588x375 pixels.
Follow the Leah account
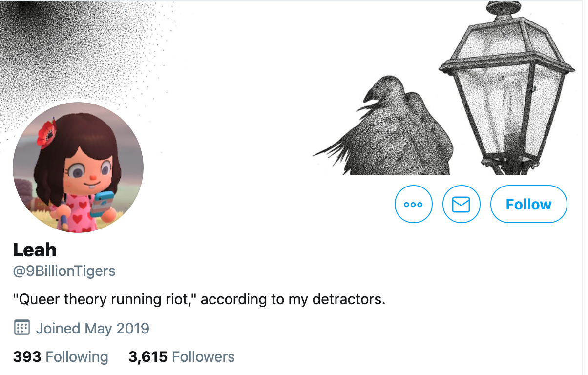[x=528, y=204]
